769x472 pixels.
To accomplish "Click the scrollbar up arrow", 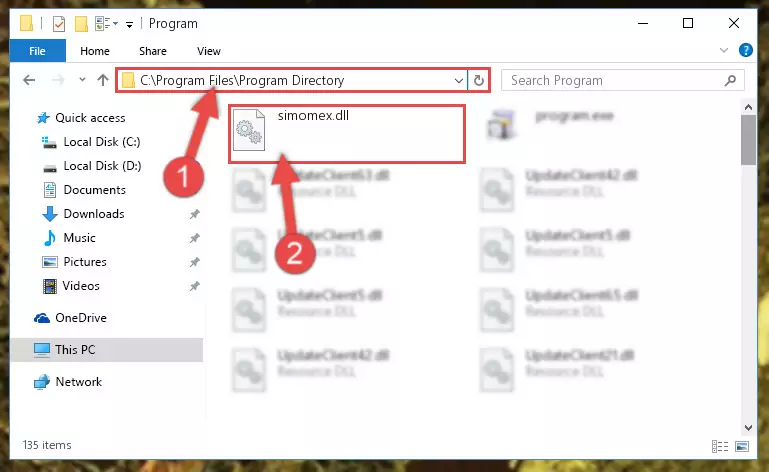I will pyautogui.click(x=748, y=107).
